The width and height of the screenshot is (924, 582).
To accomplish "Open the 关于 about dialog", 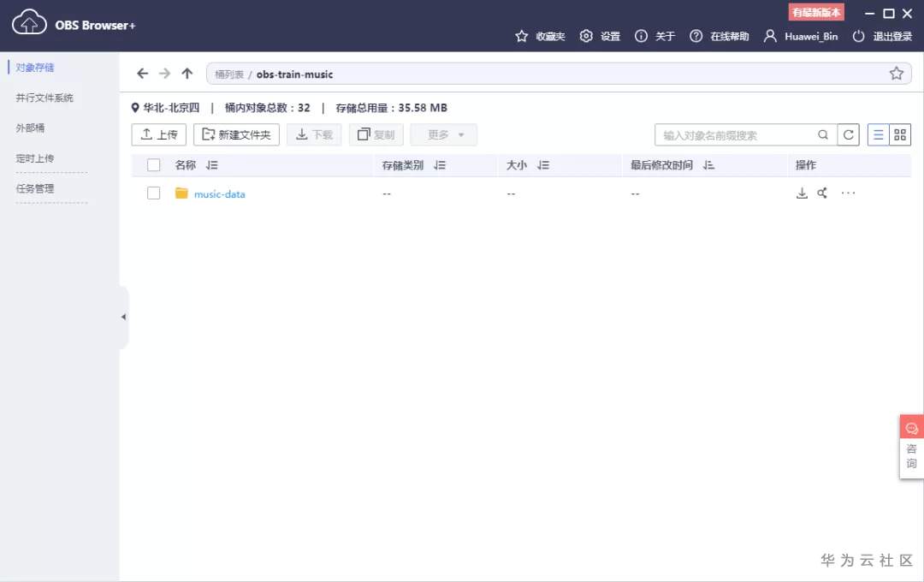I will pos(654,36).
